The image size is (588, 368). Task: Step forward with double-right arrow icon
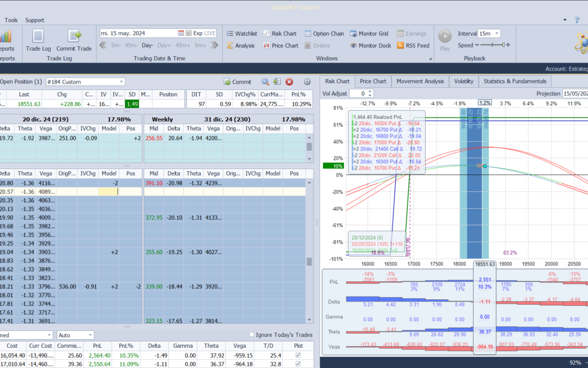click(214, 45)
